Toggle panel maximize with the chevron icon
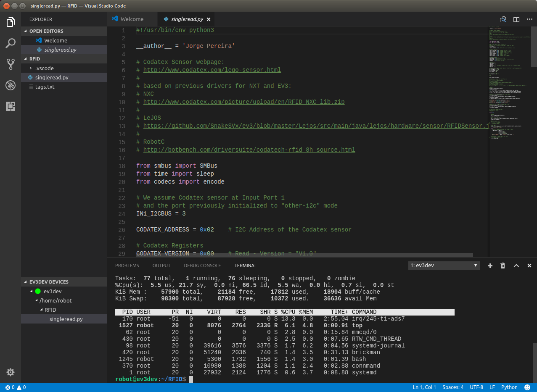 (x=516, y=266)
